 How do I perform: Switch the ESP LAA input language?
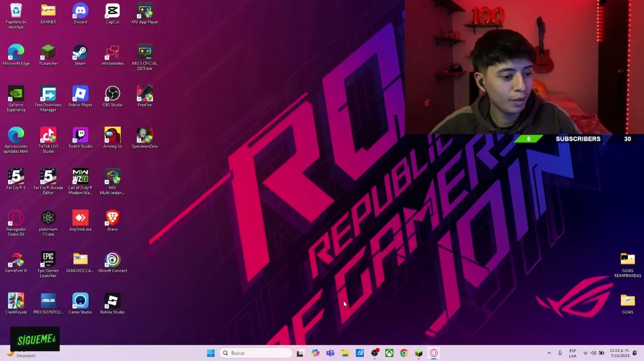(x=573, y=353)
